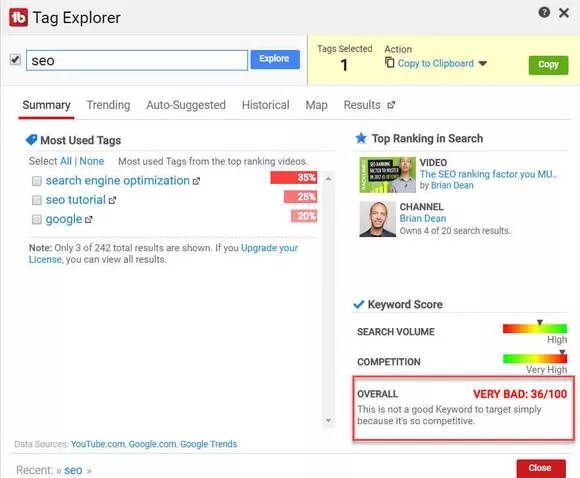Check the search engine optimization tag checkbox
Image resolution: width=580 pixels, height=478 pixels.
(37, 181)
